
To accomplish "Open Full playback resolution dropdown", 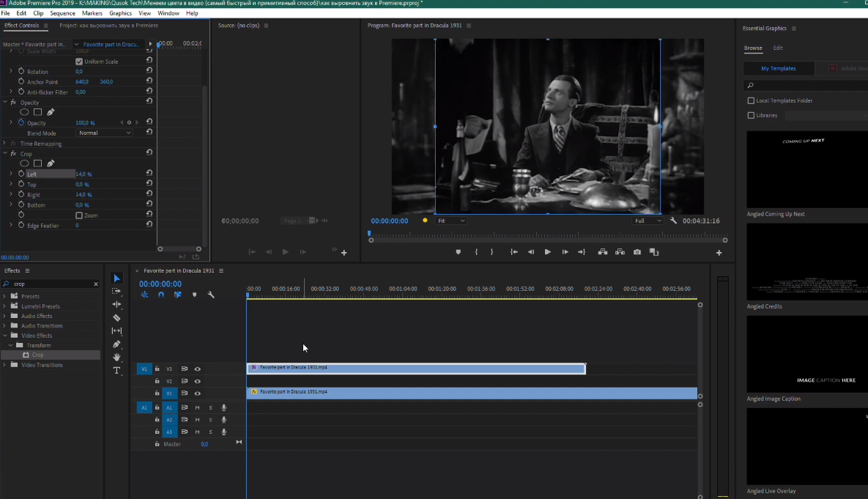I will [648, 221].
